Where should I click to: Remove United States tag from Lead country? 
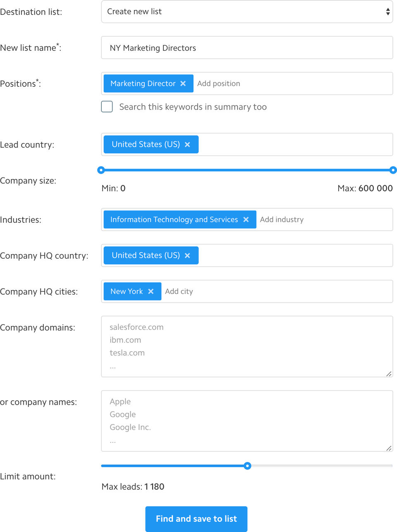[187, 145]
